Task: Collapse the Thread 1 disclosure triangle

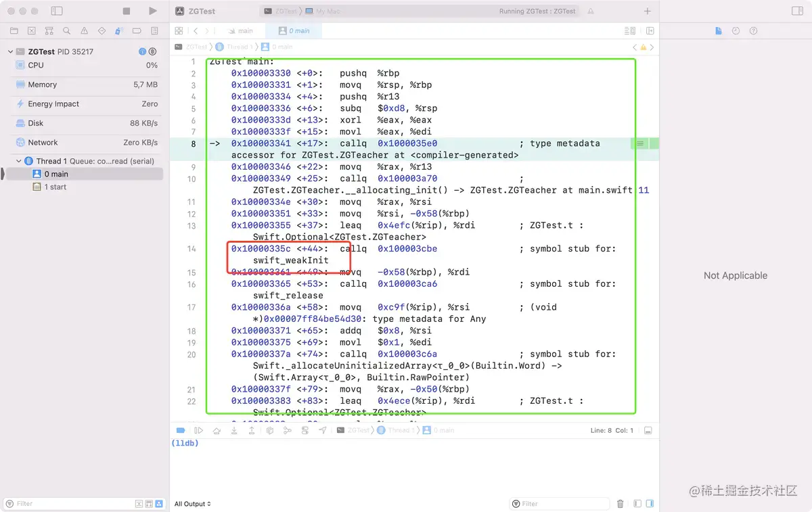Action: coord(19,161)
